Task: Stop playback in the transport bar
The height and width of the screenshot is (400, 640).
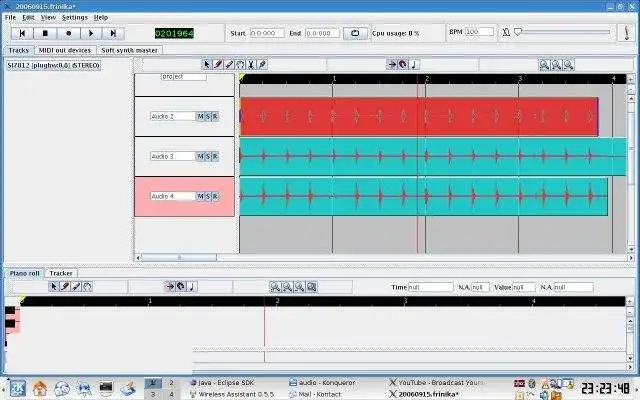Action: point(45,33)
